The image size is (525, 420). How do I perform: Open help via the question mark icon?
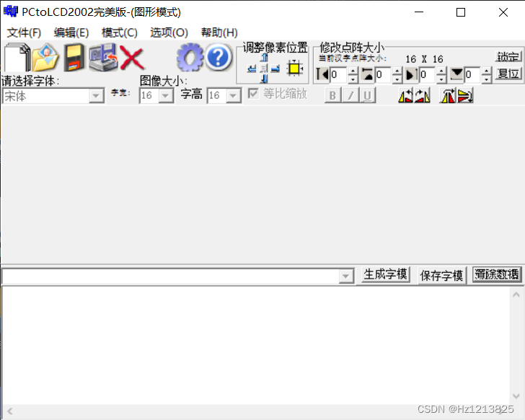tap(219, 57)
